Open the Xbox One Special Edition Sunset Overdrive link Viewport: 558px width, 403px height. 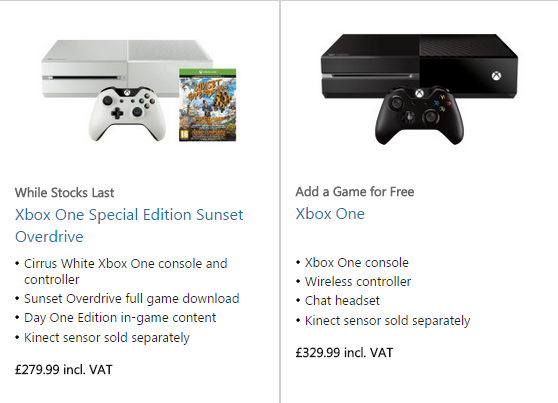pos(129,225)
